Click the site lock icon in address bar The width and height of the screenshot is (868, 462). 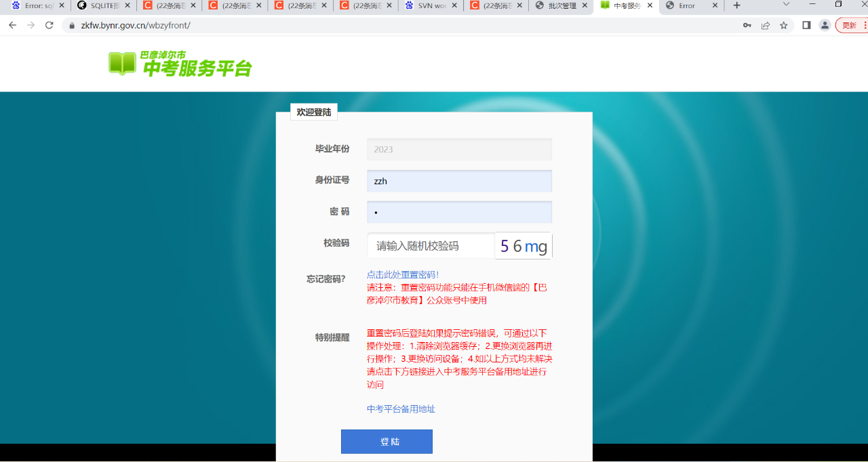tap(71, 26)
